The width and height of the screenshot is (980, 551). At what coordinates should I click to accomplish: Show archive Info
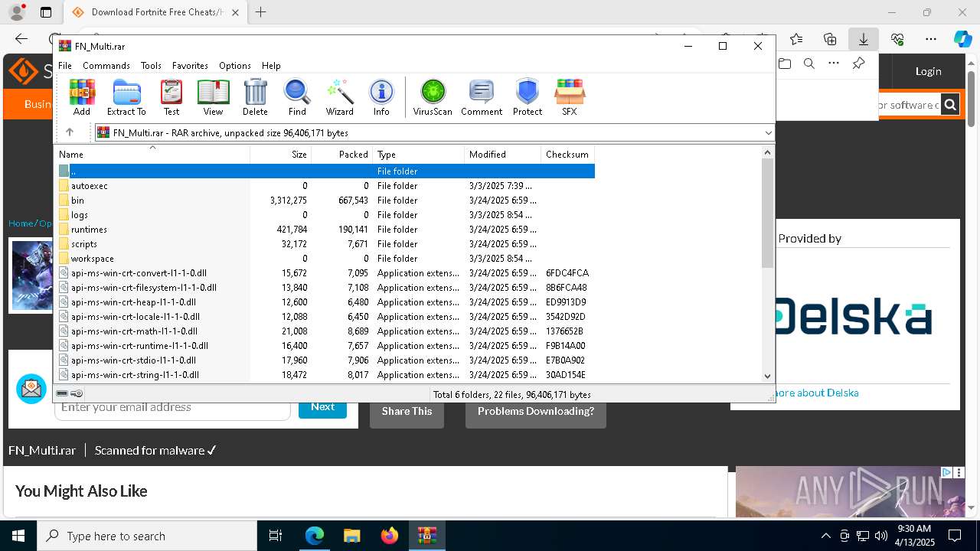click(381, 97)
